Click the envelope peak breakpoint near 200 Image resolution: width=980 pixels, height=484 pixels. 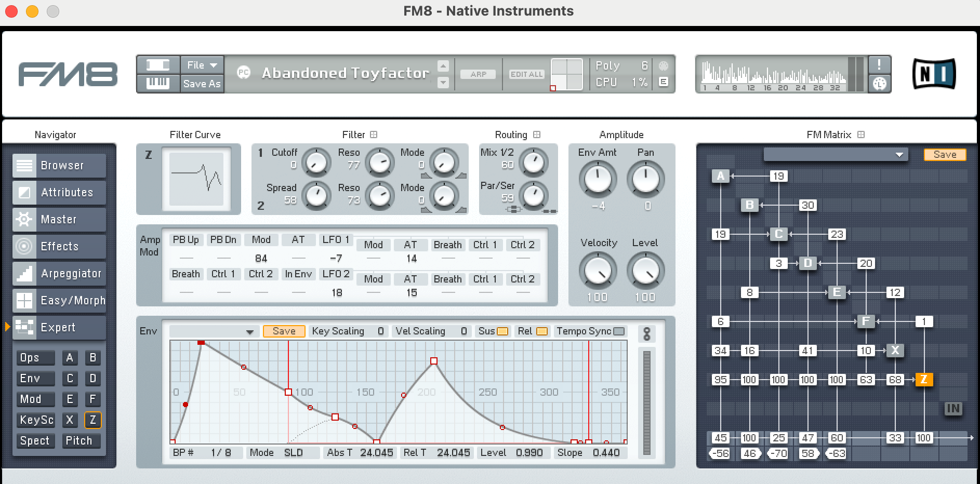[434, 361]
